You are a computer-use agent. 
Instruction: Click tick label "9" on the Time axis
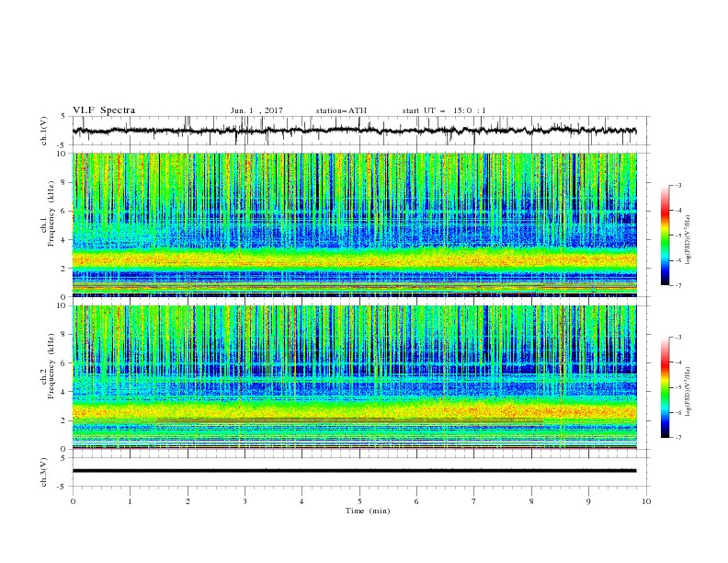click(588, 501)
